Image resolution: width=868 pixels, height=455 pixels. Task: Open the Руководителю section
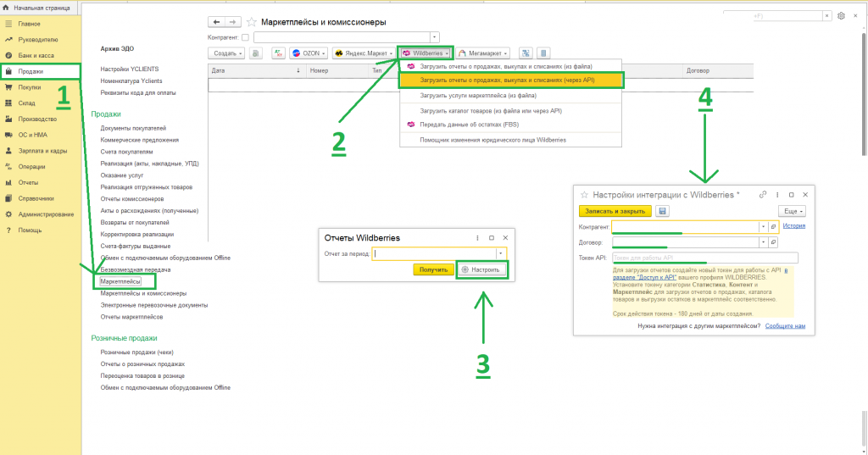[x=37, y=40]
